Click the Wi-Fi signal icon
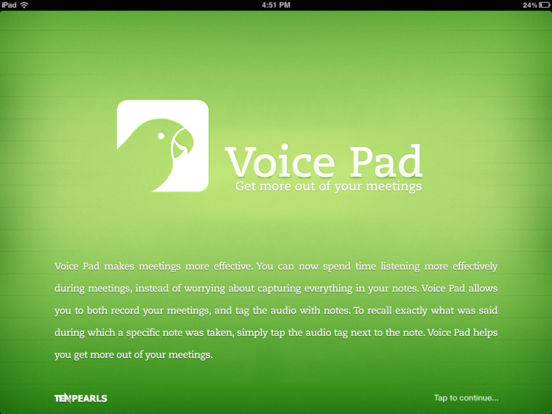Viewport: 552px width, 414px height. (x=24, y=5)
